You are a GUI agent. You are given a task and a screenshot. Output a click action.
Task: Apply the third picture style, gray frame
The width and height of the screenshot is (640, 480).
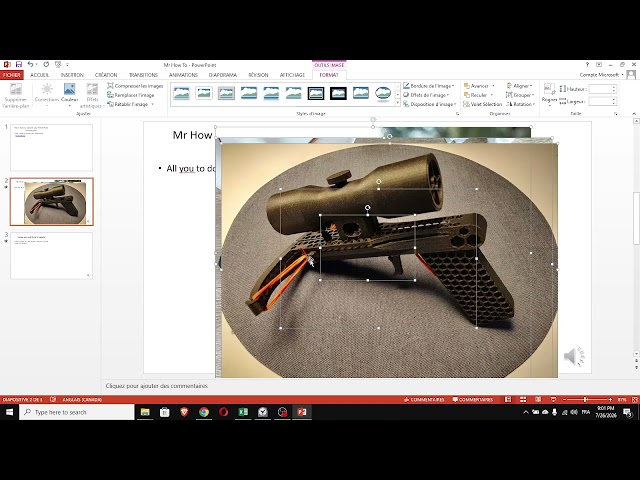[x=226, y=93]
